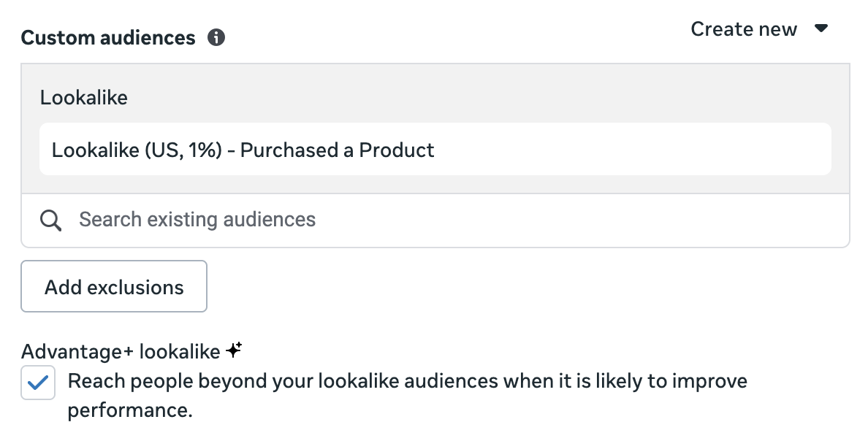Disable the Advantage+ lookalike checkbox
Screen dimensions: 868x441
[38, 383]
